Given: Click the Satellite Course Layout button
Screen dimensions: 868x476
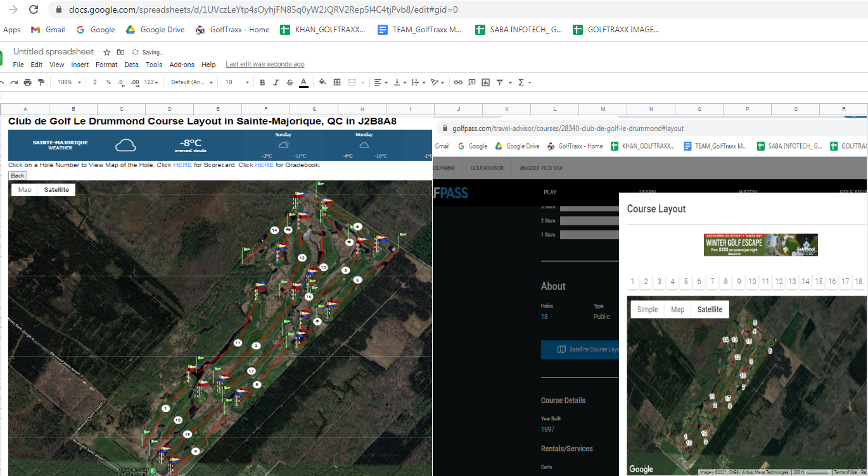Looking at the screenshot, I should tap(580, 349).
